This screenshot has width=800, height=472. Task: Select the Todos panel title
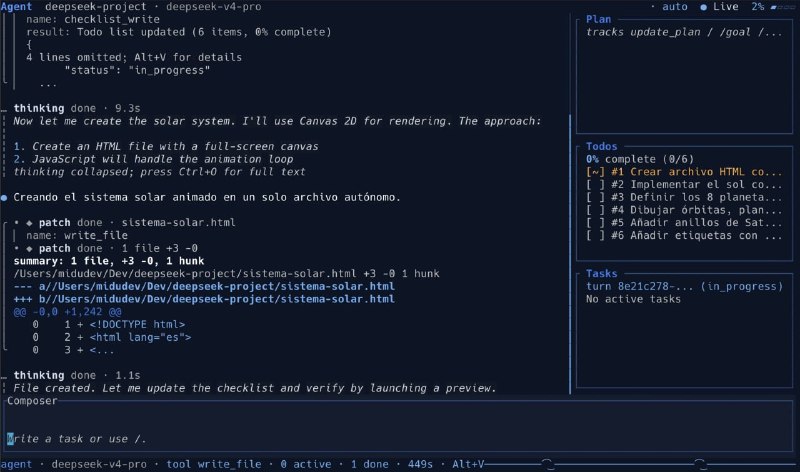coord(601,146)
